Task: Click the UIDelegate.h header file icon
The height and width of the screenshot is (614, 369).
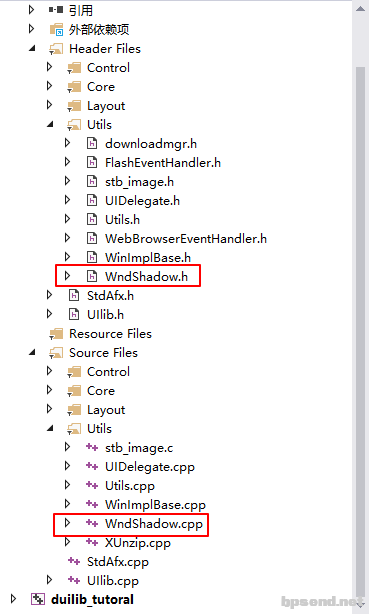Action: [92, 201]
